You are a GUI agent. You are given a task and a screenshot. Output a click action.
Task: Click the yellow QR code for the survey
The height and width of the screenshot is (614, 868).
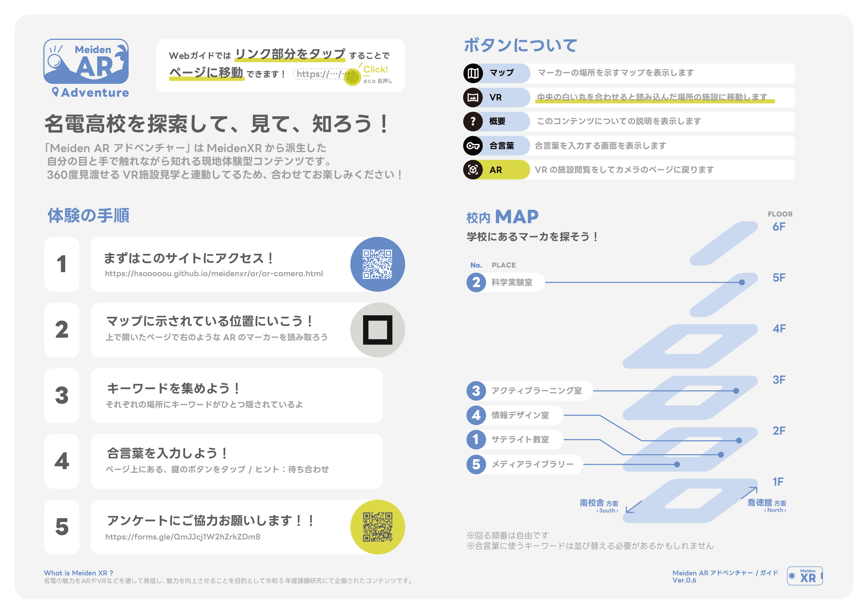377,527
